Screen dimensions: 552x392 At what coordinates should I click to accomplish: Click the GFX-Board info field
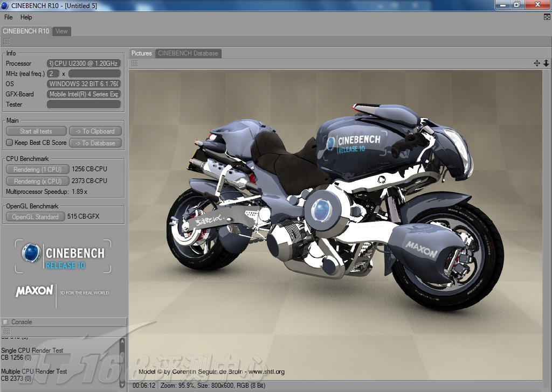tap(84, 94)
